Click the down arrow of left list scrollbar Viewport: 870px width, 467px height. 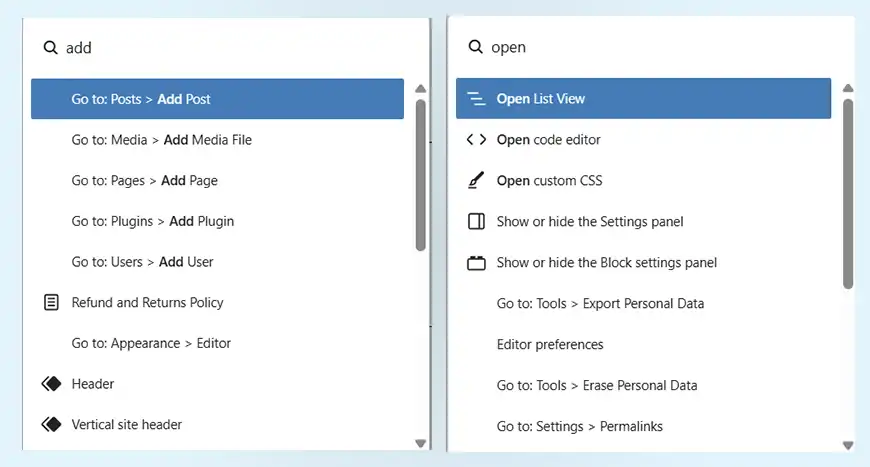coord(420,443)
